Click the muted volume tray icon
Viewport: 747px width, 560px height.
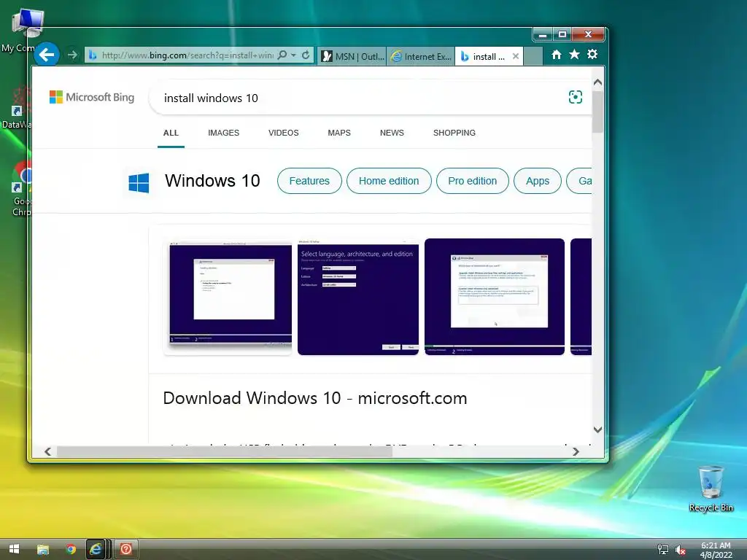coord(681,550)
